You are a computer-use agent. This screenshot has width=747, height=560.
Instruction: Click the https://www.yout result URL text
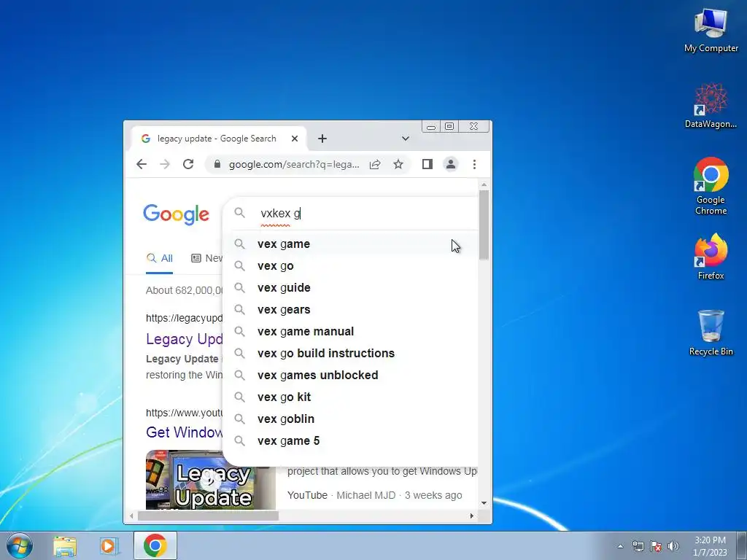click(x=185, y=413)
